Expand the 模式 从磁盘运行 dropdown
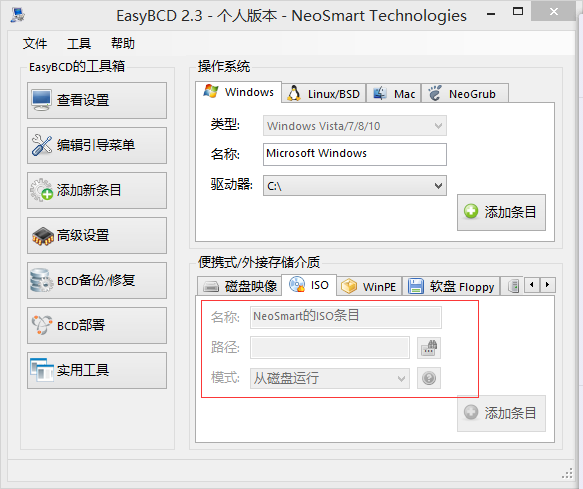The image size is (583, 489). coord(330,378)
